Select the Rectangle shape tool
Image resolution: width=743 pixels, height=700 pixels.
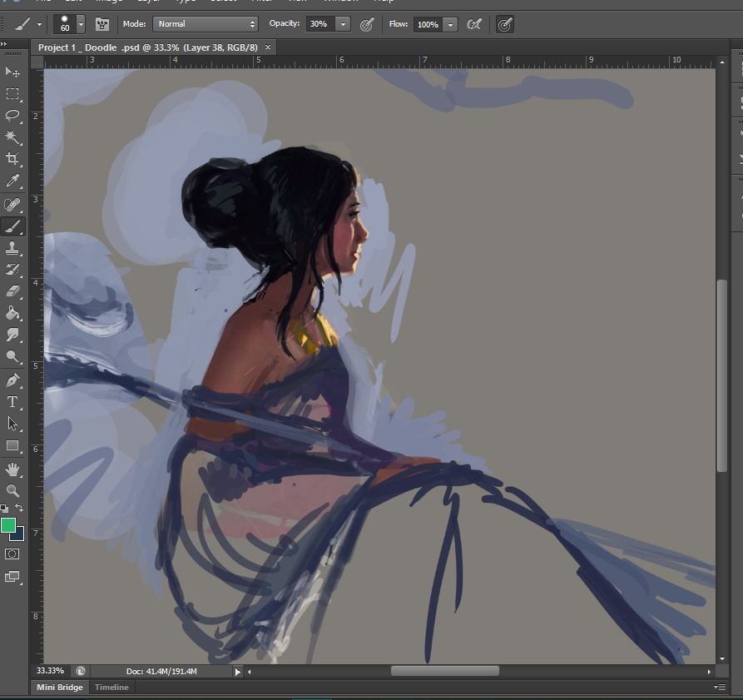coord(12,445)
